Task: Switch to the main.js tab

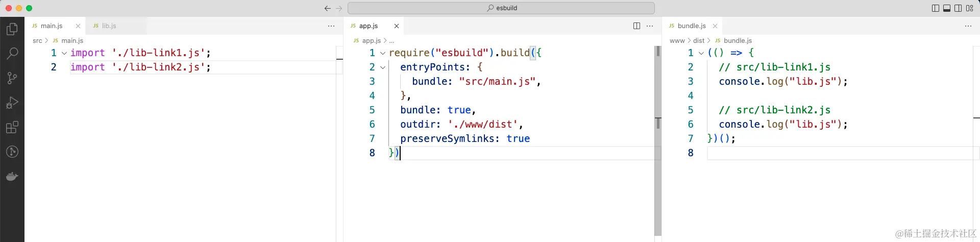Action: 52,26
